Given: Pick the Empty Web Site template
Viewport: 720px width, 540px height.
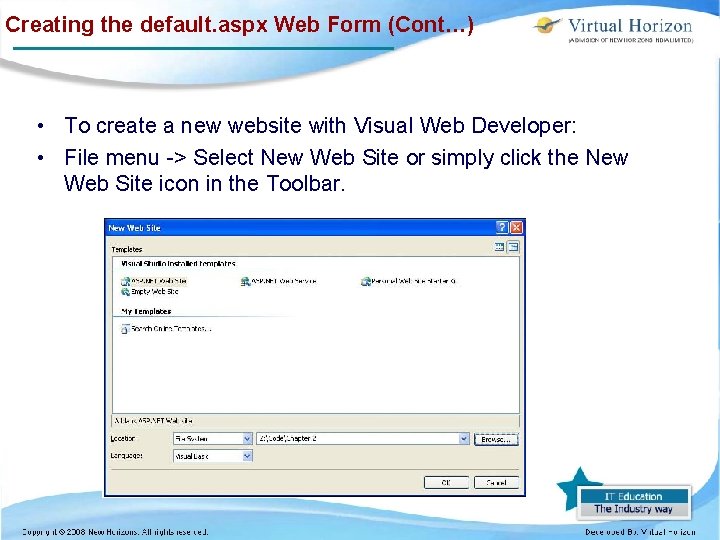Looking at the screenshot, I should (150, 292).
